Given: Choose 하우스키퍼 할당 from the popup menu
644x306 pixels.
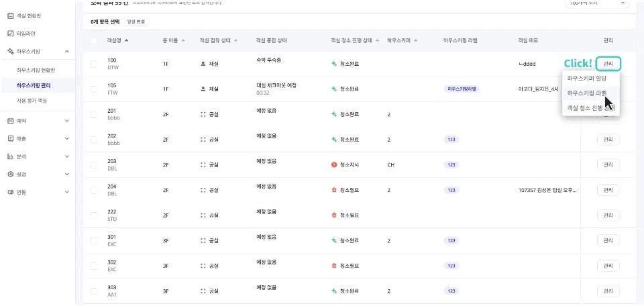Looking at the screenshot, I should [586, 79].
